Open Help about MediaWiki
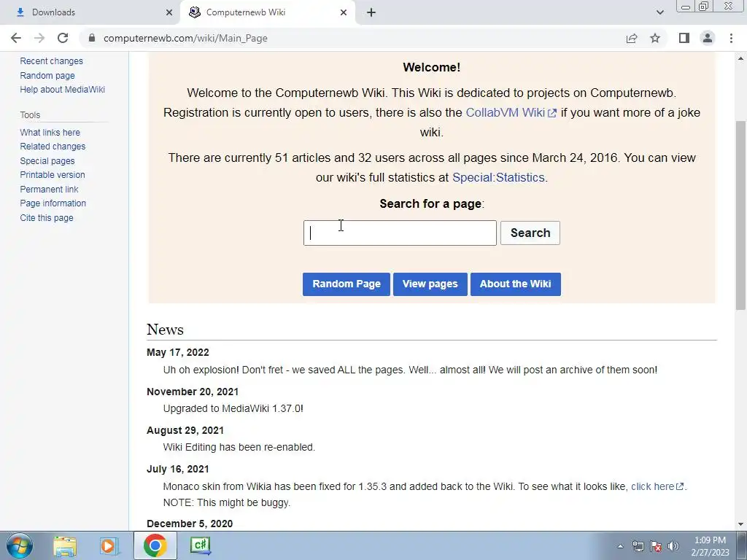 [x=63, y=90]
